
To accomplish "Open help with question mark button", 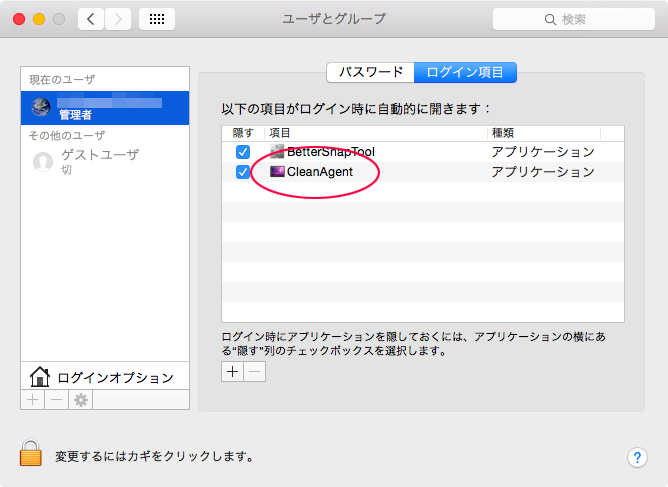I will tap(637, 458).
